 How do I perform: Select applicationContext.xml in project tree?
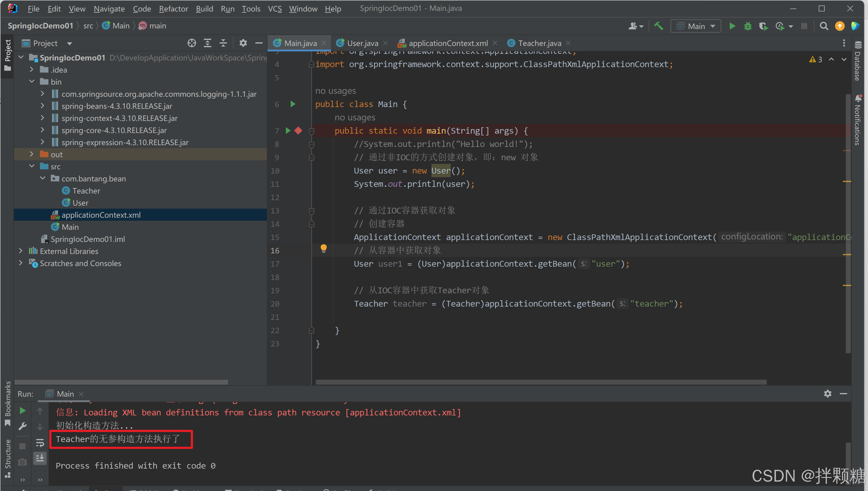tap(101, 215)
